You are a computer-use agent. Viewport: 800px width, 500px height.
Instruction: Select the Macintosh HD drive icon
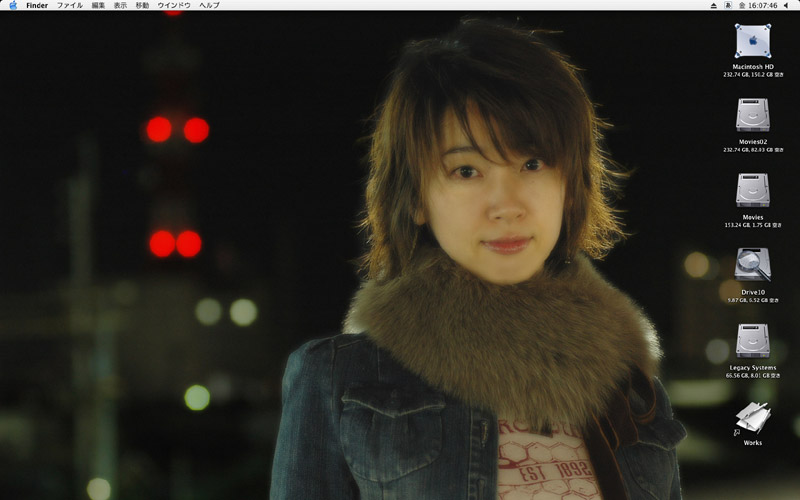[x=753, y=41]
